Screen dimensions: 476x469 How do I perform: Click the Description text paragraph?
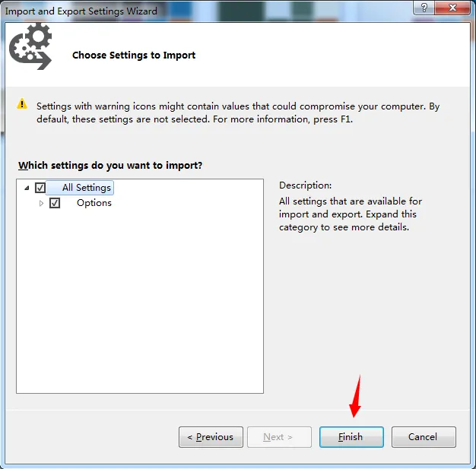click(x=351, y=214)
